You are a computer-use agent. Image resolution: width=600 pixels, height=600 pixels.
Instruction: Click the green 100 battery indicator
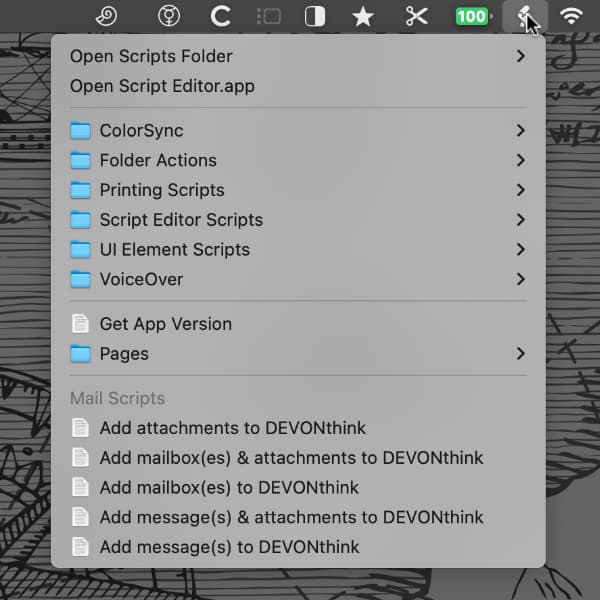[473, 16]
